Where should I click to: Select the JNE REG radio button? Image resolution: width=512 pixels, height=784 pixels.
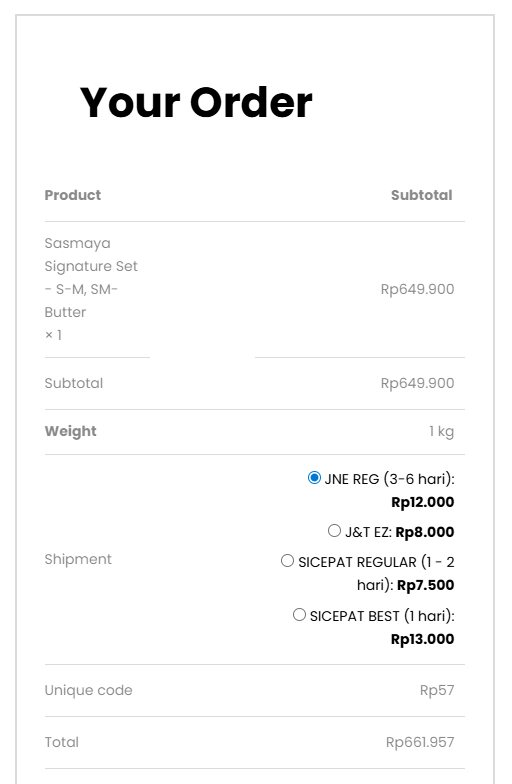(x=314, y=478)
